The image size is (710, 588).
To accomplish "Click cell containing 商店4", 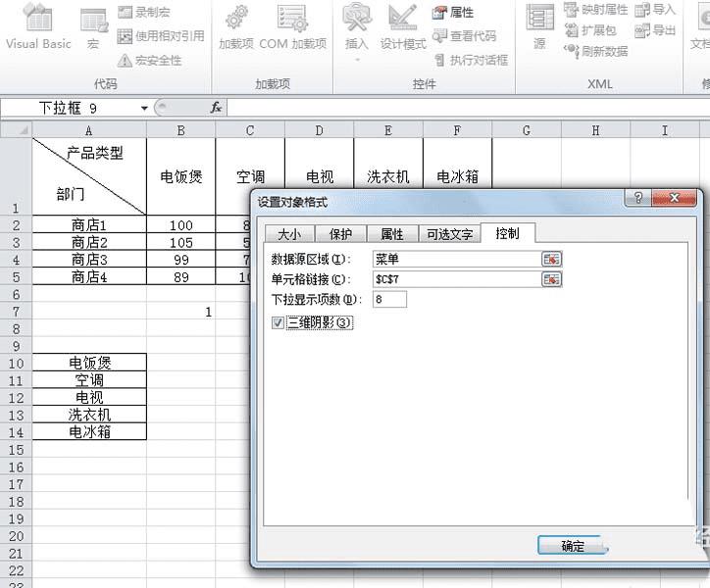I will pos(89,276).
